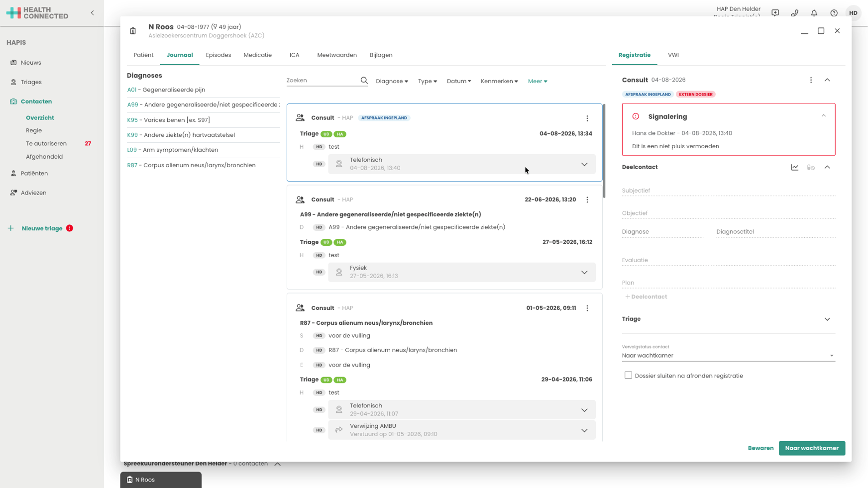The width and height of the screenshot is (868, 488).
Task: Switch to the Patiënt tab
Action: click(x=143, y=55)
